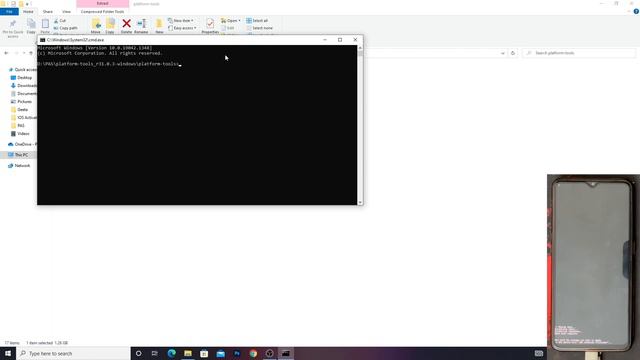This screenshot has height=360, width=640.
Task: Click the Edit command in ribbon
Action: pos(228,28)
